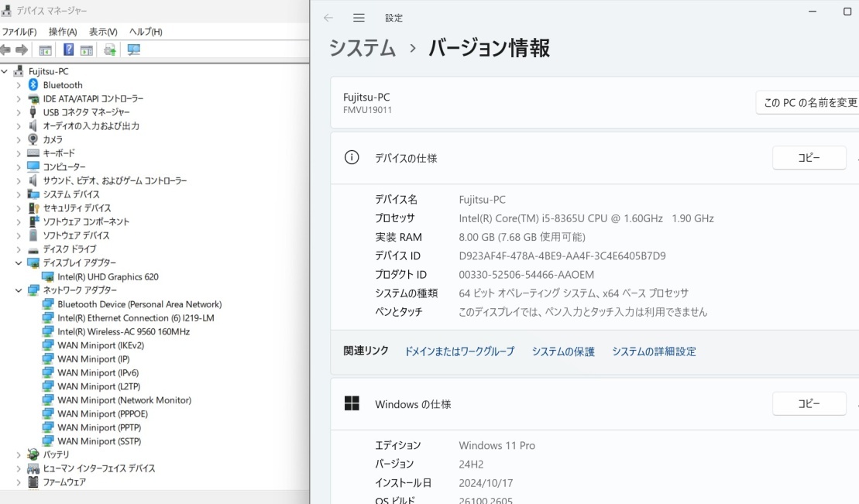
Task: Open the ヘルプ(H) menu
Action: point(146,32)
